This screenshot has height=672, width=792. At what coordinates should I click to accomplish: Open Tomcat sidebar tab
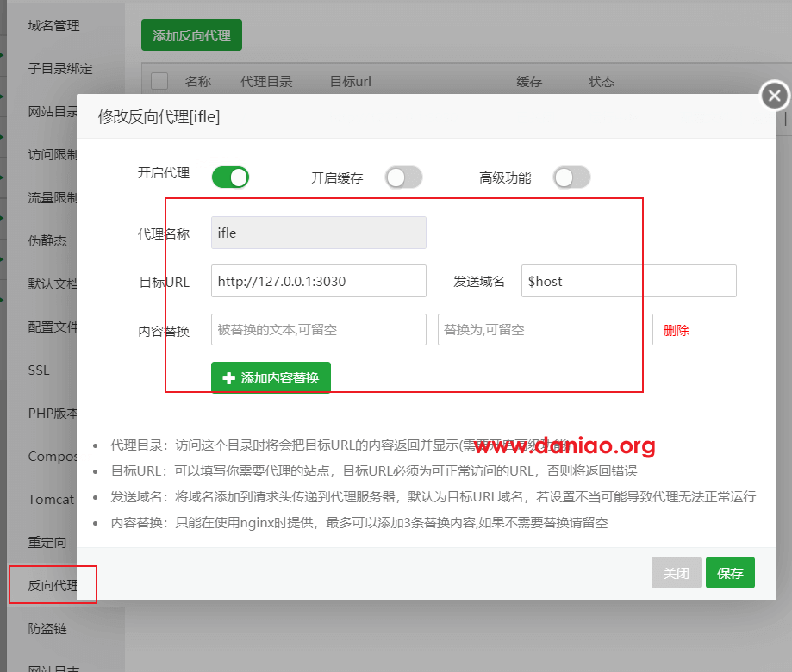click(51, 500)
